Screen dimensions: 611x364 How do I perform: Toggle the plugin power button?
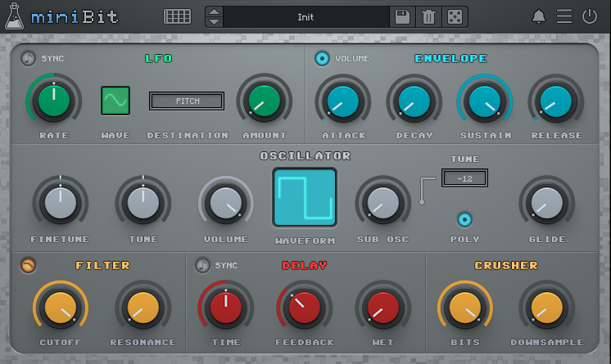click(590, 16)
